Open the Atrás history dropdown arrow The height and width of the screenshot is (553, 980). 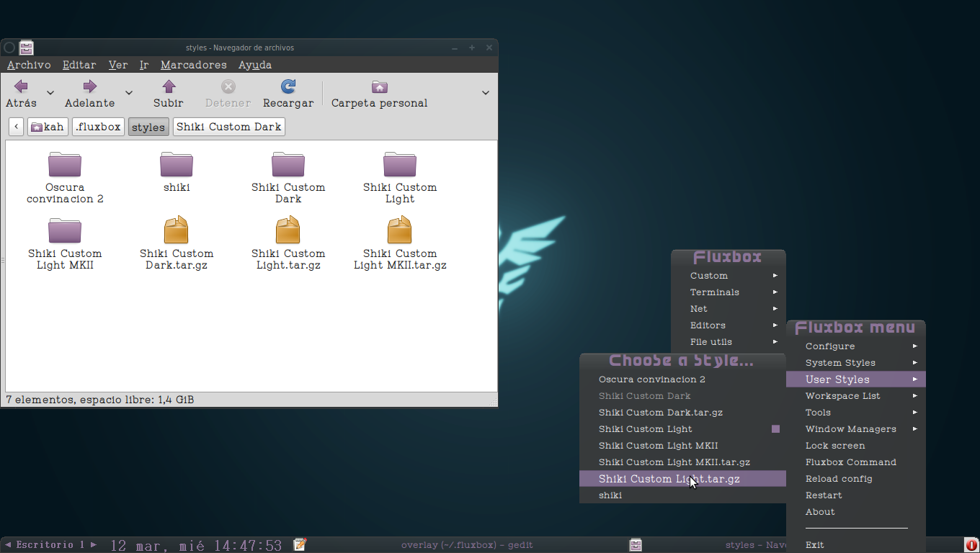[x=50, y=93]
